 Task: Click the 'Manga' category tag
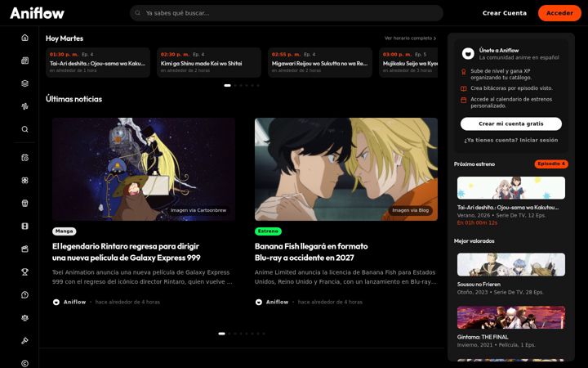coord(65,231)
